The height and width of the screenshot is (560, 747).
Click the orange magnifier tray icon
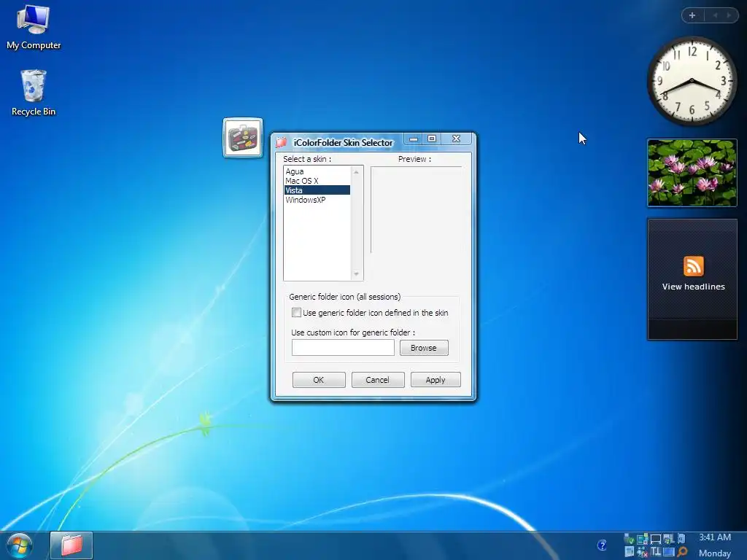[682, 551]
